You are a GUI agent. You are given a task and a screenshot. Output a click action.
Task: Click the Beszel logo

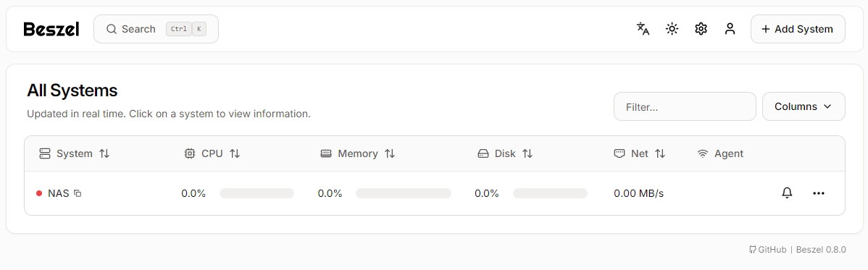click(51, 29)
